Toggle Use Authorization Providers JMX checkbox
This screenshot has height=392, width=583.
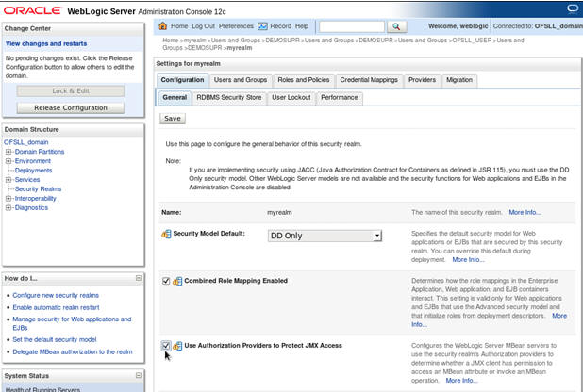pos(166,346)
